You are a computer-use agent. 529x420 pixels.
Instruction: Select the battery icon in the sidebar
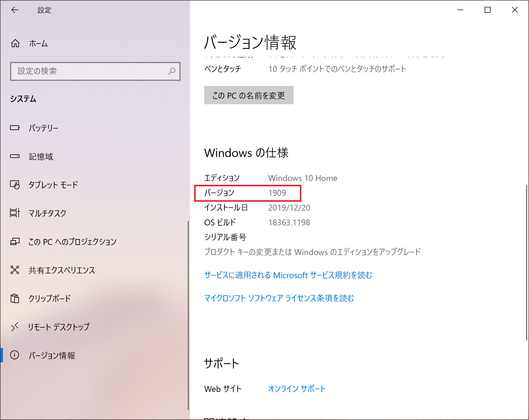(15, 128)
